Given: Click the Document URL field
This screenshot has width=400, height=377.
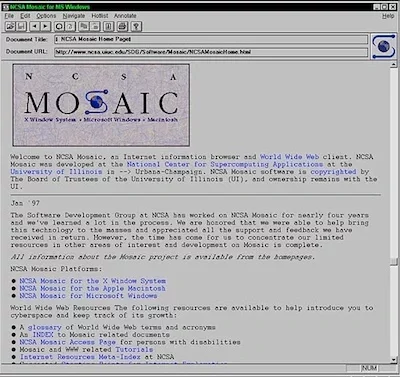Looking at the screenshot, I should 211,52.
